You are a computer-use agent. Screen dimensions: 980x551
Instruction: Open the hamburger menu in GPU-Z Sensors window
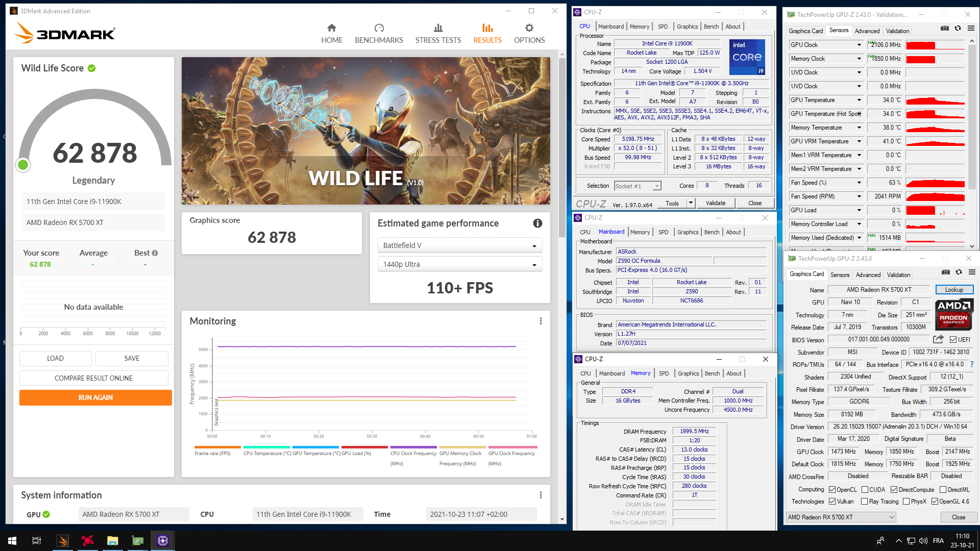(971, 29)
